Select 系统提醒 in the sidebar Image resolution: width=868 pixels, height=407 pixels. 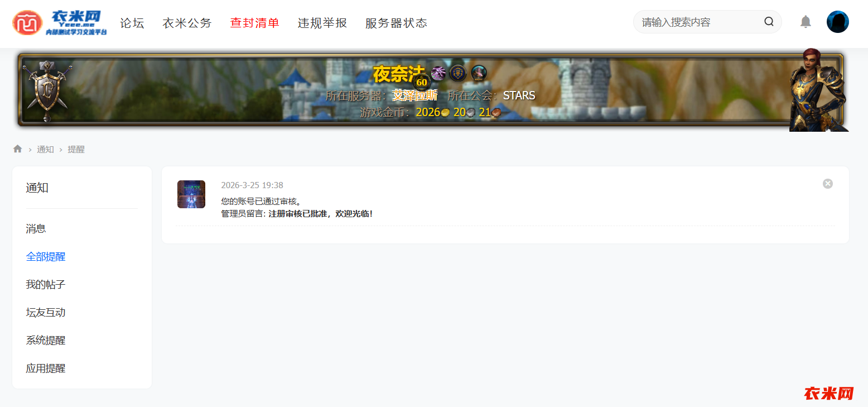[x=46, y=340]
